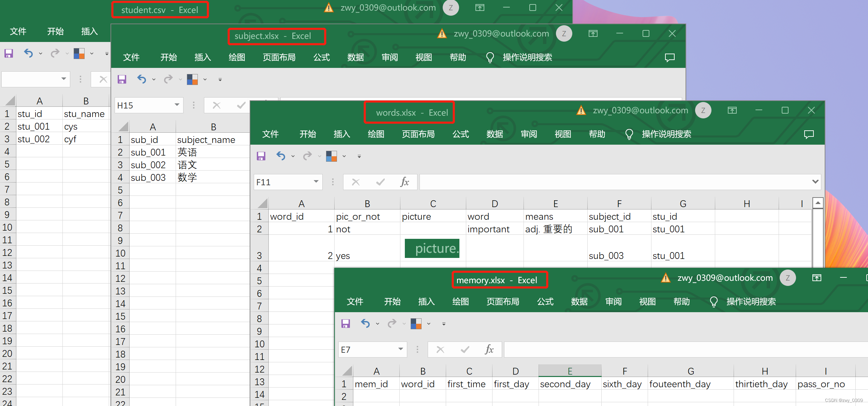Click undo arrow in student.csv window
This screenshot has height=406, width=868.
29,53
